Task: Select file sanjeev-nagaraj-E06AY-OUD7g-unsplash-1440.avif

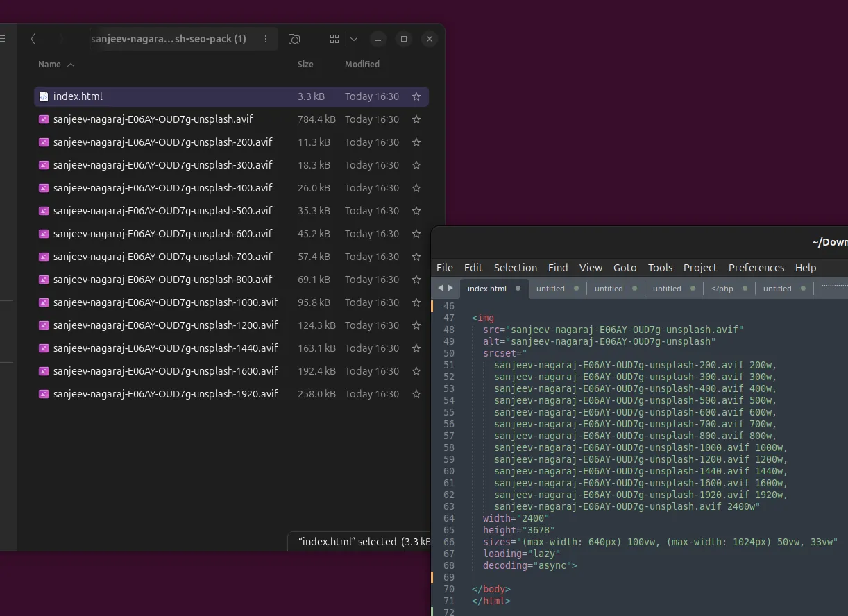Action: point(231,348)
